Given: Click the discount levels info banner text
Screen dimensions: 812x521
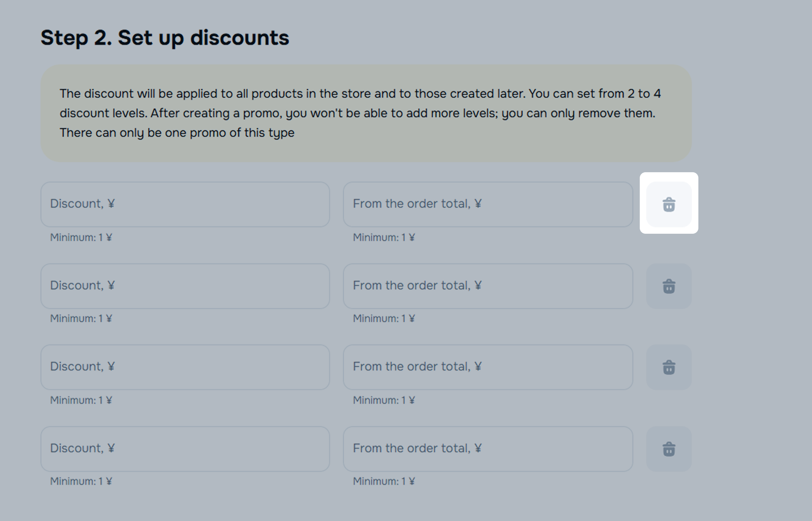Looking at the screenshot, I should (x=360, y=113).
